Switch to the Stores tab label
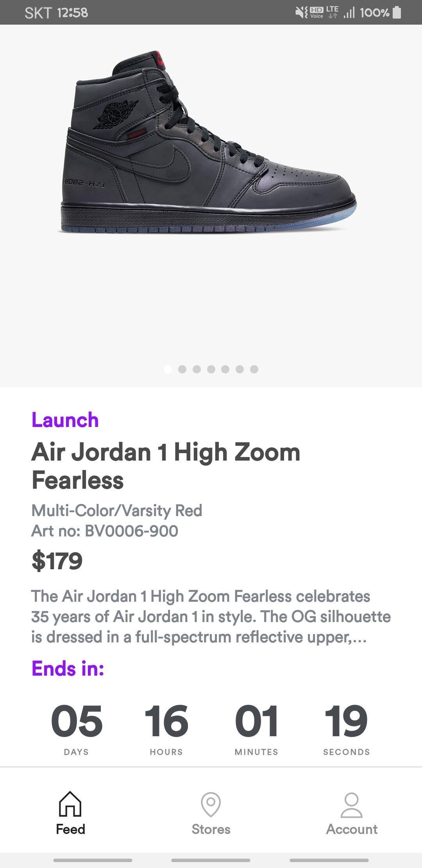422x868 pixels. click(211, 829)
